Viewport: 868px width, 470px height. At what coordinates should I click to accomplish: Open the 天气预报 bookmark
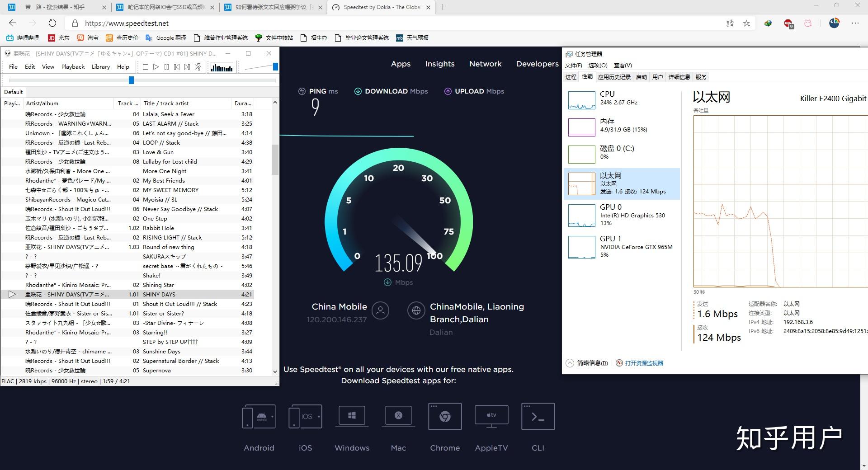[x=412, y=38]
